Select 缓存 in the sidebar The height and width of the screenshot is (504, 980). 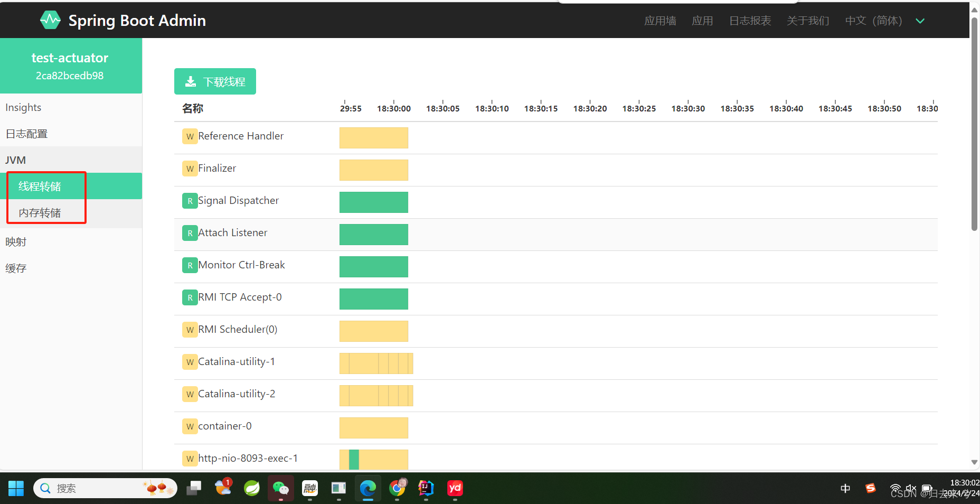[x=71, y=268]
